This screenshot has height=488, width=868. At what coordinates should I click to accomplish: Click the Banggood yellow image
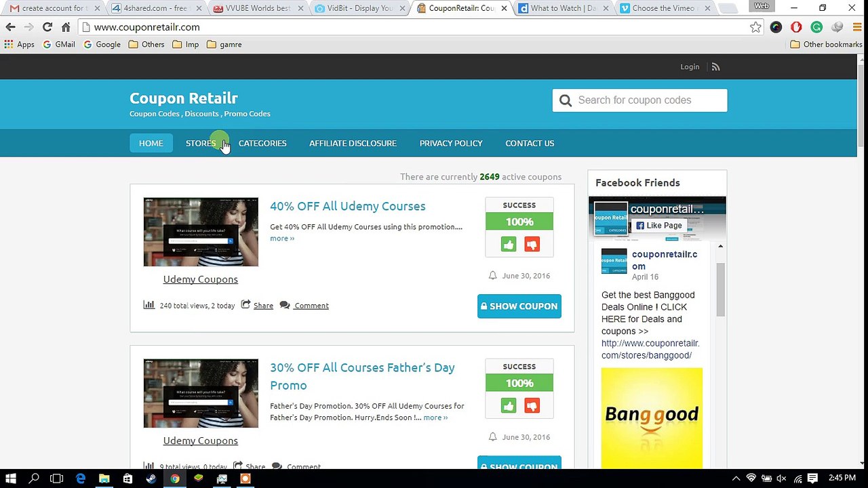tap(652, 418)
